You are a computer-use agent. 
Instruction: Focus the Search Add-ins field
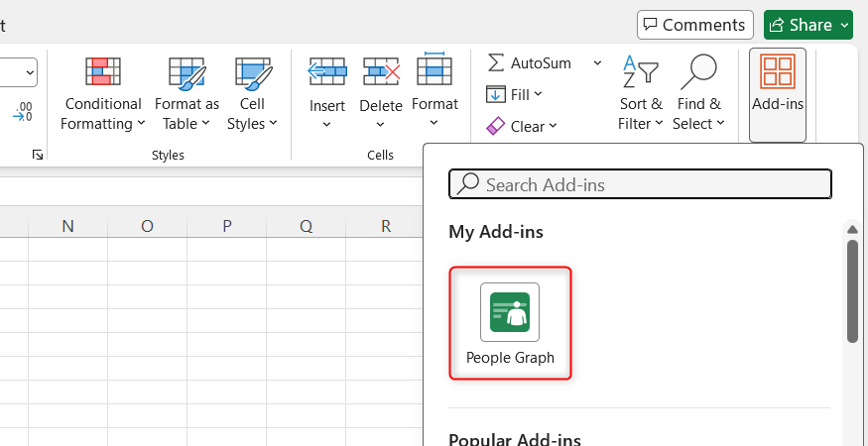click(640, 183)
